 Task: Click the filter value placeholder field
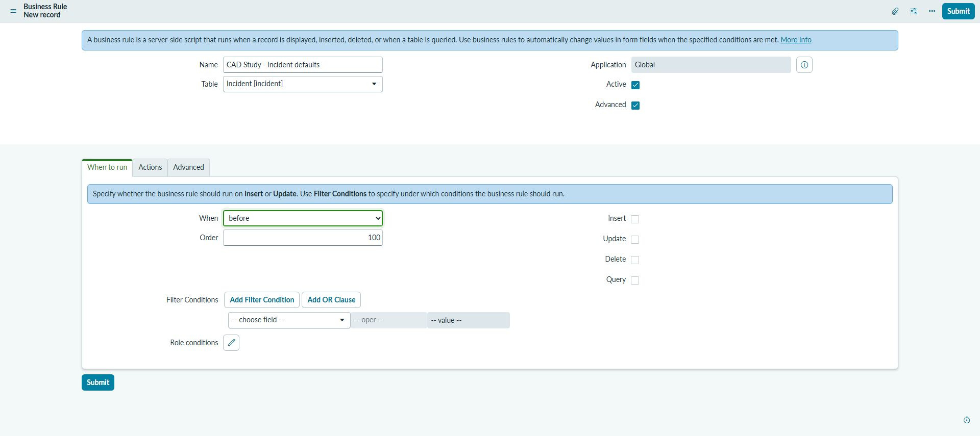pyautogui.click(x=468, y=320)
